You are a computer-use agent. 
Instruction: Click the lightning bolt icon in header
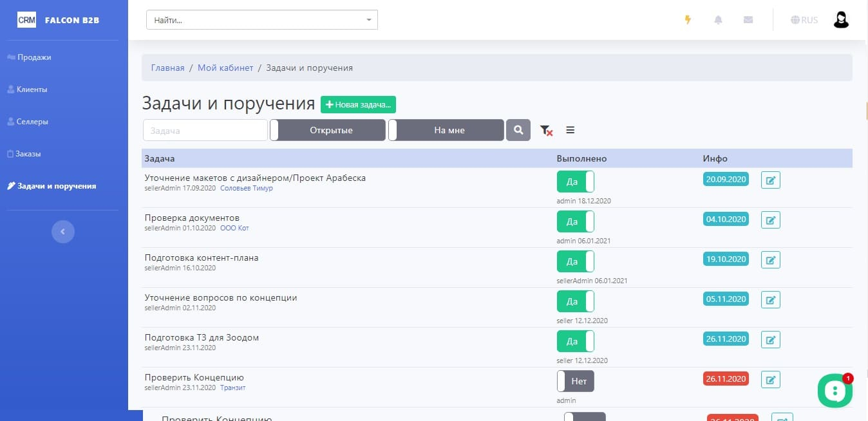tap(688, 20)
